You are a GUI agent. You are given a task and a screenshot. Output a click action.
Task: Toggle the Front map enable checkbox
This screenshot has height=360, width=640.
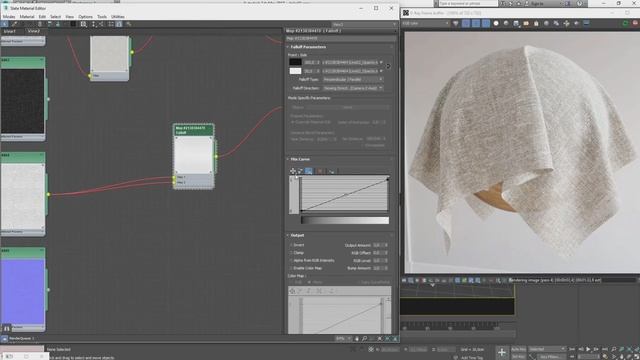pyautogui.click(x=381, y=62)
